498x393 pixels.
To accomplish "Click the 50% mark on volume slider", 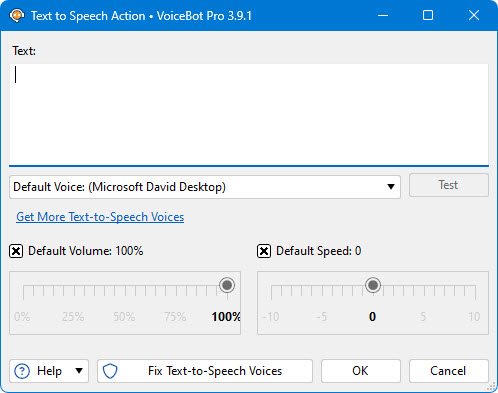I will (x=124, y=316).
